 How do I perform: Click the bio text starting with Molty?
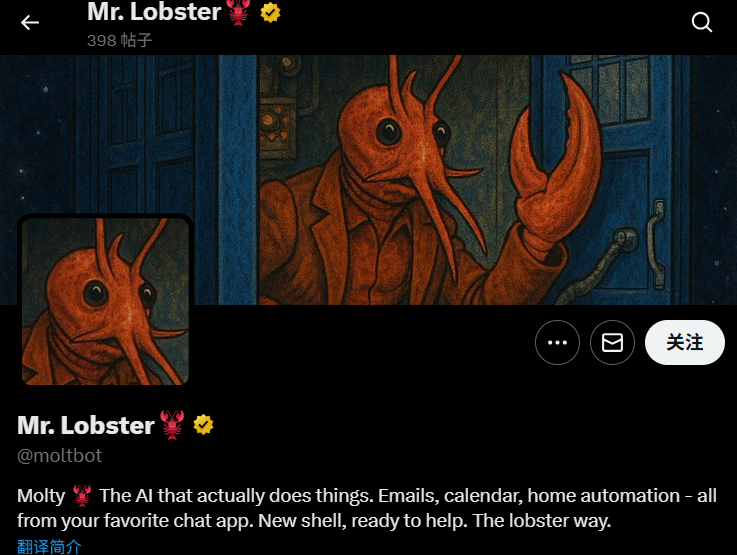tap(367, 508)
